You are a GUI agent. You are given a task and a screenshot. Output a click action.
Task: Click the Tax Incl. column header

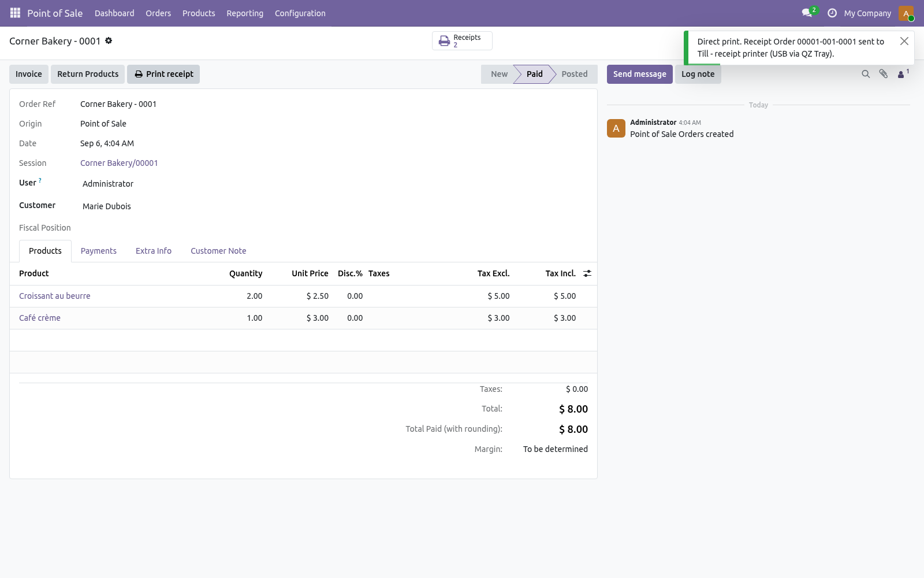point(561,273)
